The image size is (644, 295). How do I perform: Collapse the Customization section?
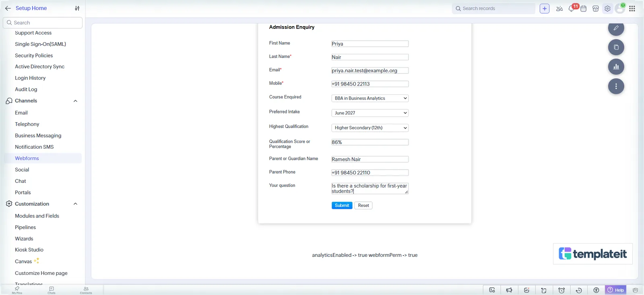pos(75,204)
